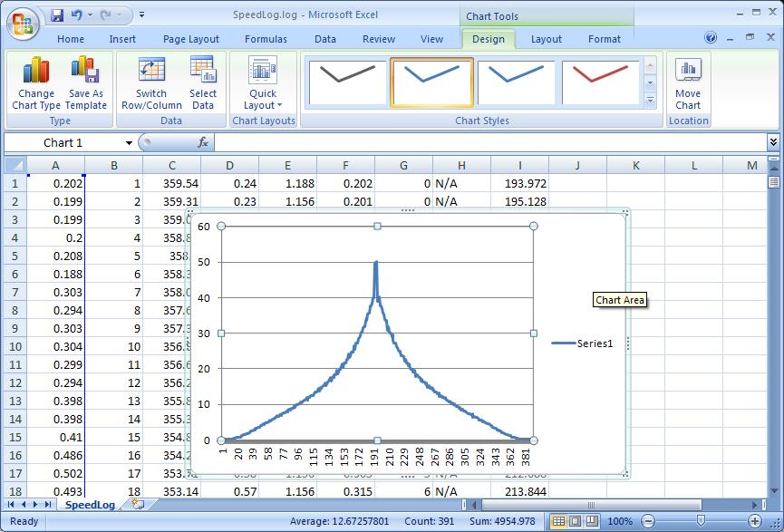Click the vertical scrollbar thumb

click(x=773, y=182)
